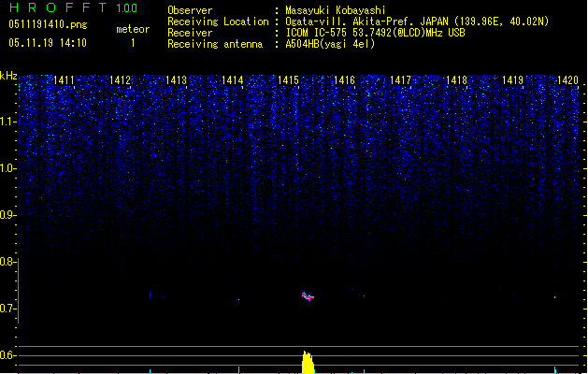Click the 1416 time axis label
The width and height of the screenshot is (588, 374).
(344, 80)
